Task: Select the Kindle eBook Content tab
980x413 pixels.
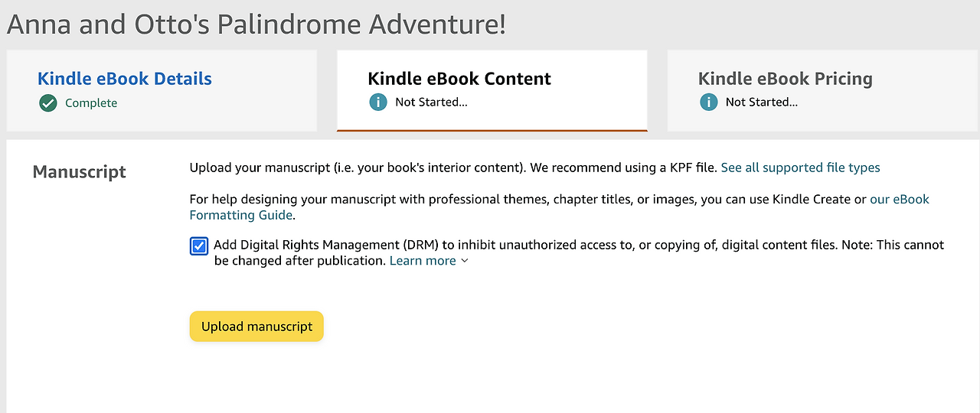Action: coord(459,79)
